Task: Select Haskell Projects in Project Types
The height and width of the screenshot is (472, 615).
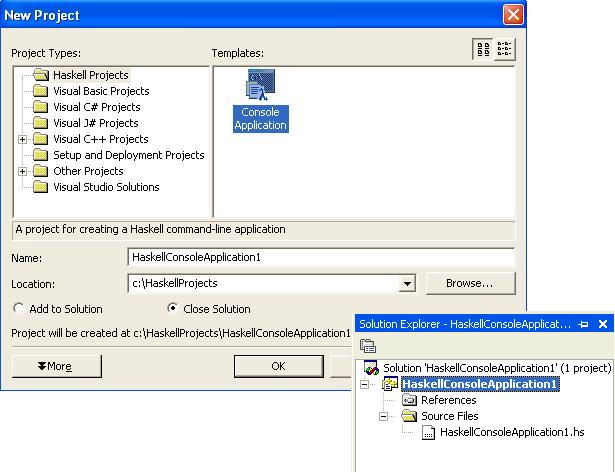Action: point(91,75)
